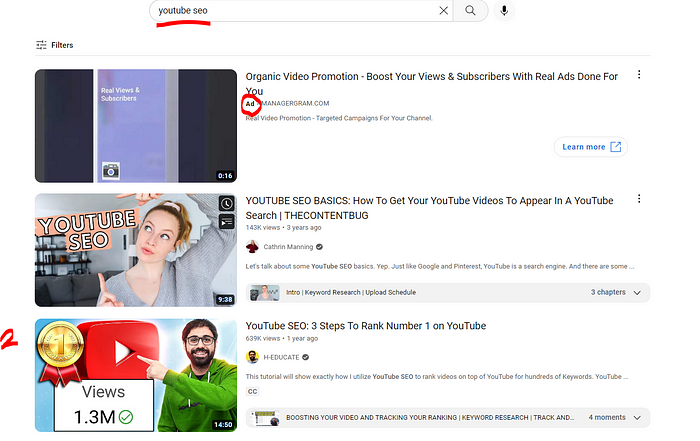The width and height of the screenshot is (700, 441).
Task: Click the Ad badge next to MANAGERGRAM.COM
Action: tap(250, 104)
